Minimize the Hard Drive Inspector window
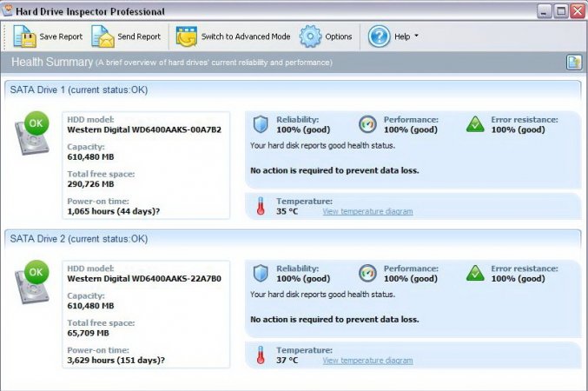 coord(544,11)
